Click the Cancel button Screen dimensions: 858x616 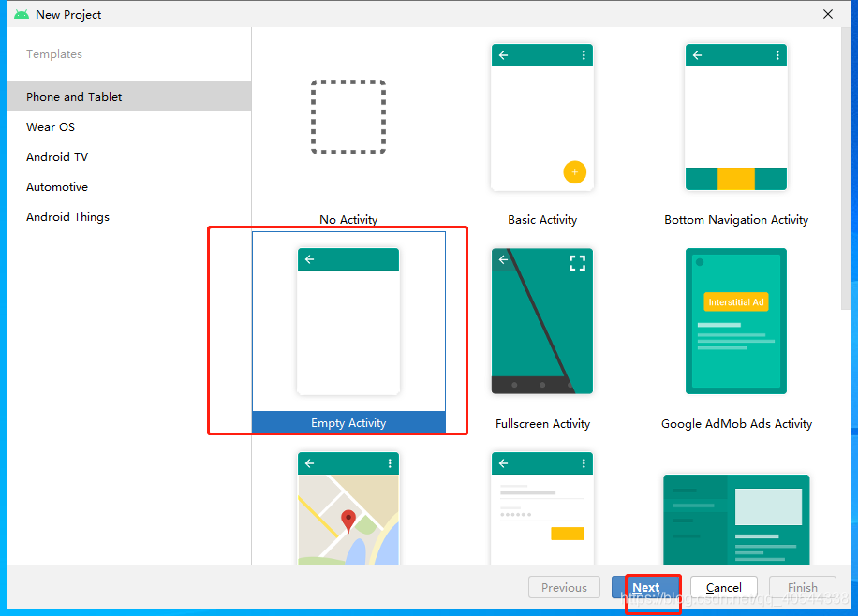[x=724, y=587]
